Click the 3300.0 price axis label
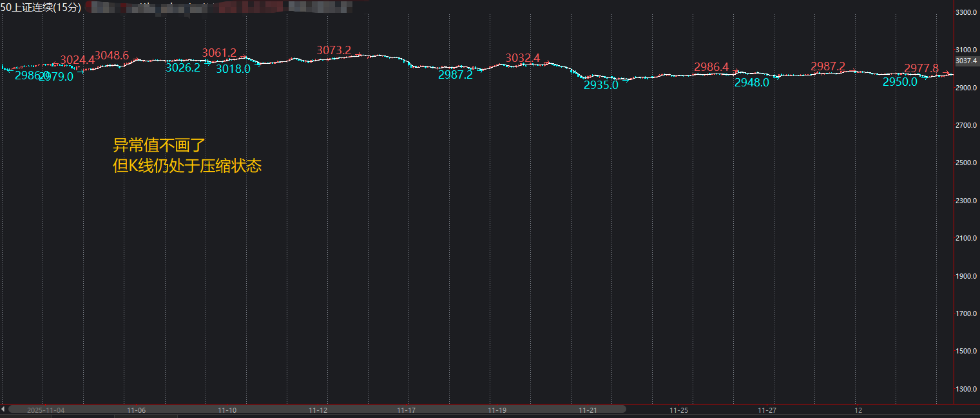This screenshot has height=418, width=980. click(967, 12)
